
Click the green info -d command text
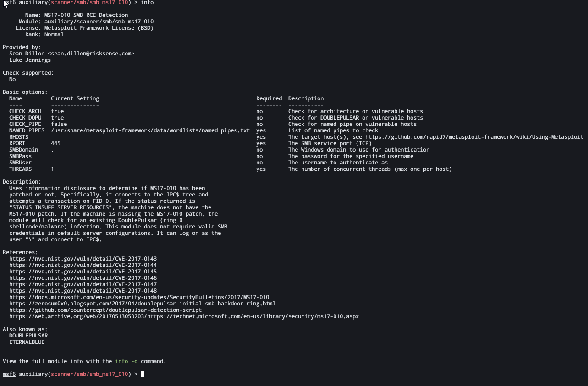pyautogui.click(x=126, y=361)
